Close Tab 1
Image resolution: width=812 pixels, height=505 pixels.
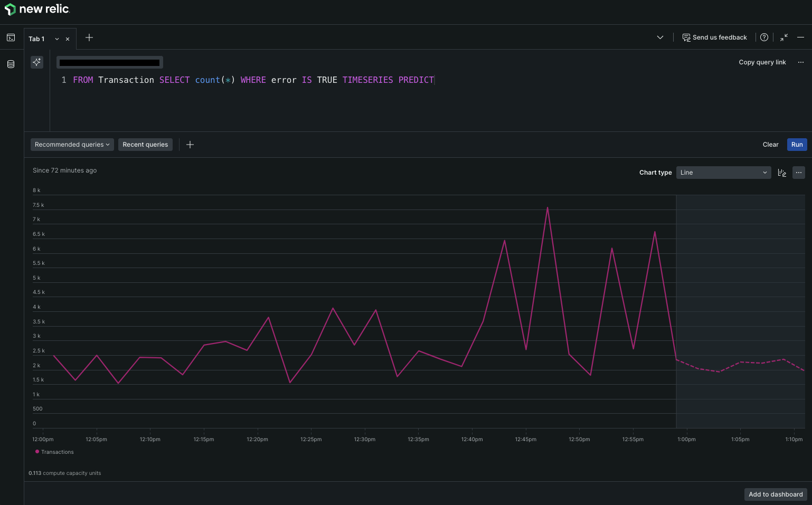pos(68,39)
